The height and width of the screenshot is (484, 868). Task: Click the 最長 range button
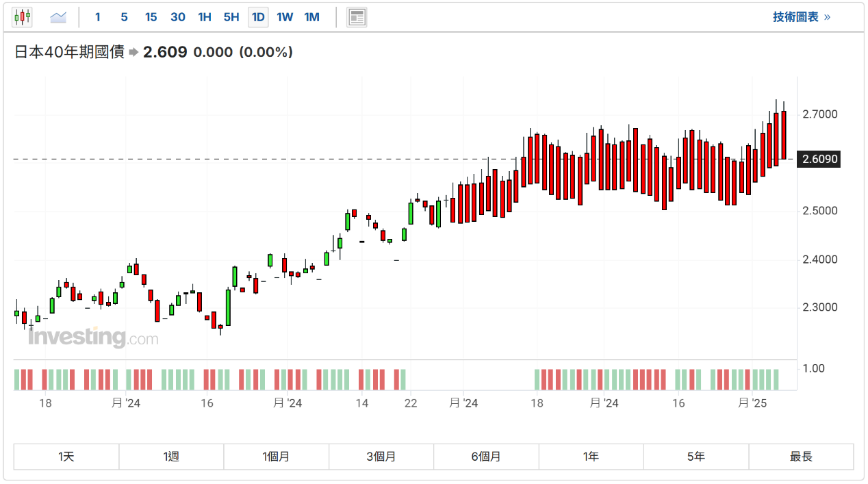click(801, 457)
